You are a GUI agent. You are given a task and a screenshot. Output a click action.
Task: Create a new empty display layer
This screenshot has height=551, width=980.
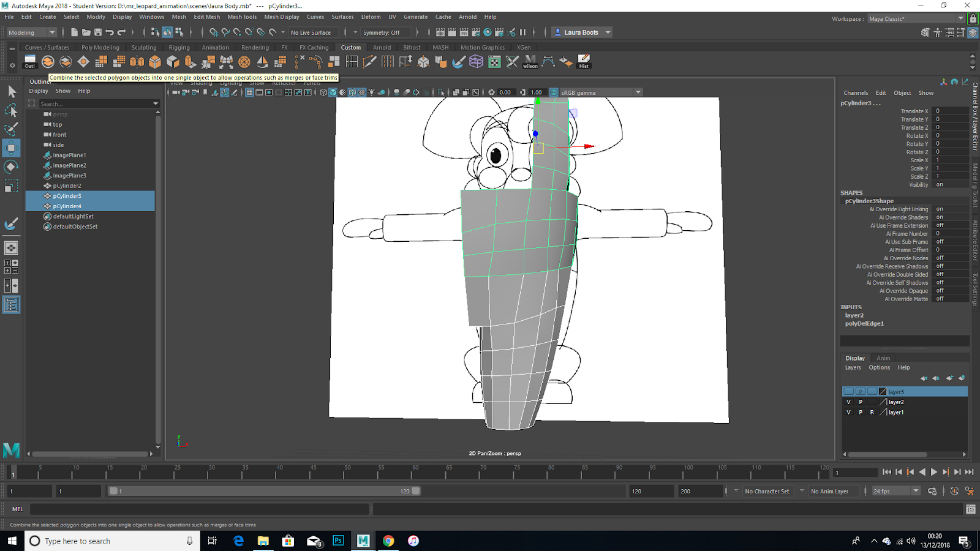tap(949, 378)
